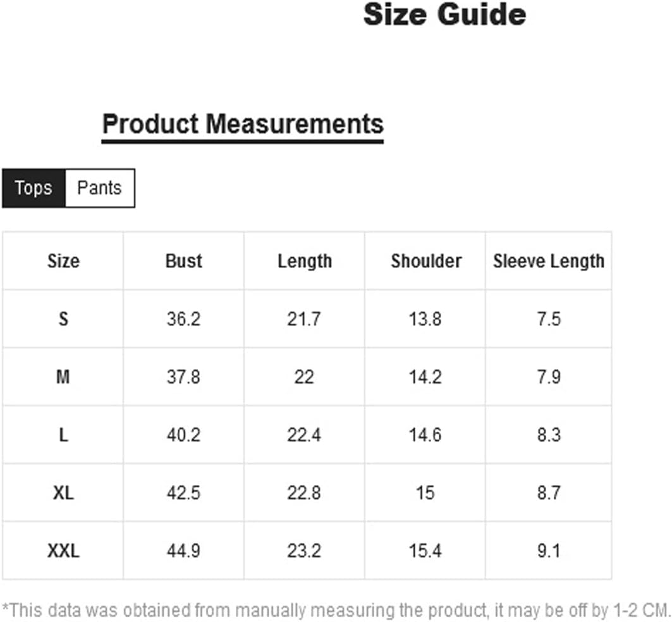This screenshot has width=672, height=622.
Task: Click the Length column header
Action: 305,261
